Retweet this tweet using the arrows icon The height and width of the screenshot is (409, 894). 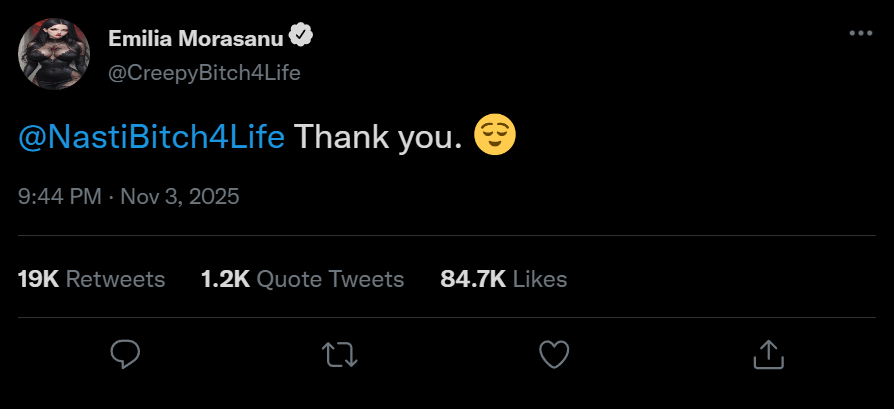339,353
